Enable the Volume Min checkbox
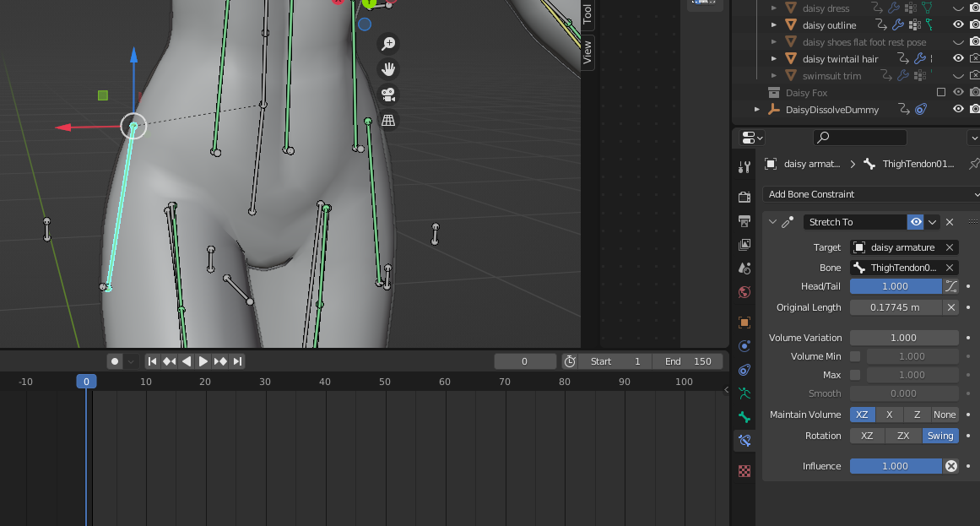The height and width of the screenshot is (526, 980). coord(855,356)
